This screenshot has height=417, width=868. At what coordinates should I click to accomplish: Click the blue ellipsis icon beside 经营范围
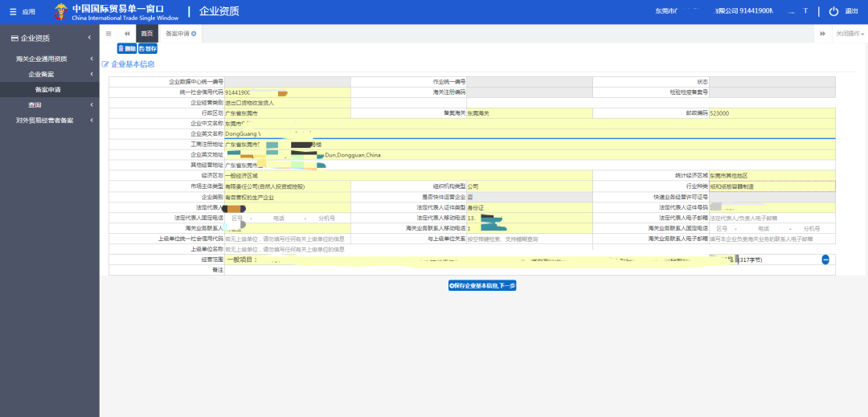coord(825,259)
